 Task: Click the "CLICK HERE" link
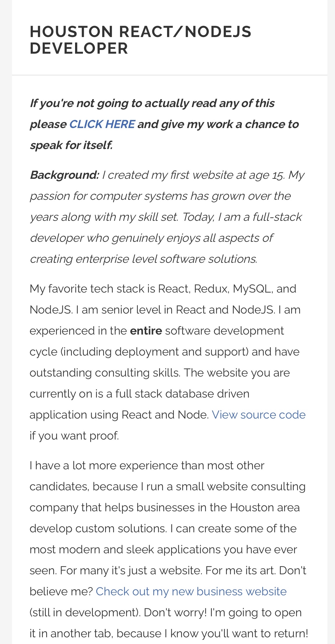(102, 125)
